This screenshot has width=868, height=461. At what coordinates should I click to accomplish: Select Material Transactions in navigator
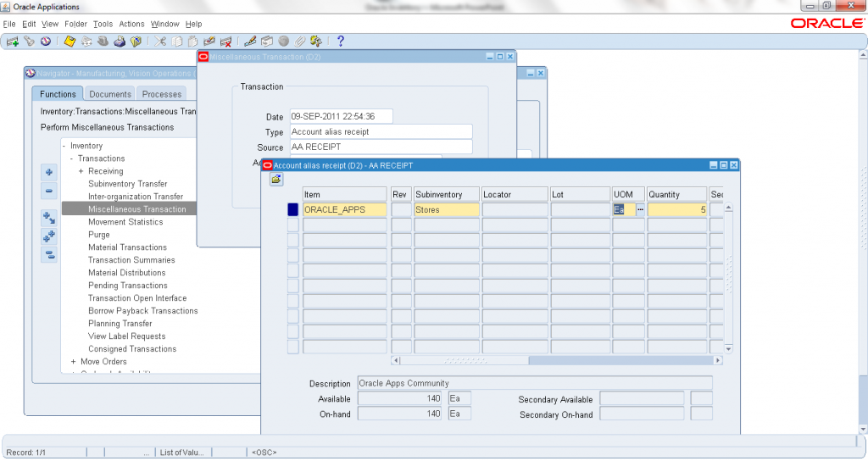click(x=127, y=247)
